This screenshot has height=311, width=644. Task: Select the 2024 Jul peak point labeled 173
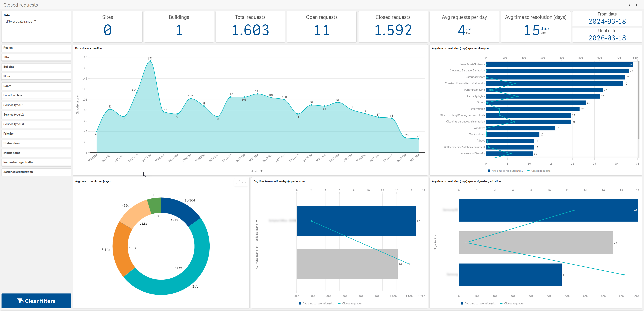point(150,61)
